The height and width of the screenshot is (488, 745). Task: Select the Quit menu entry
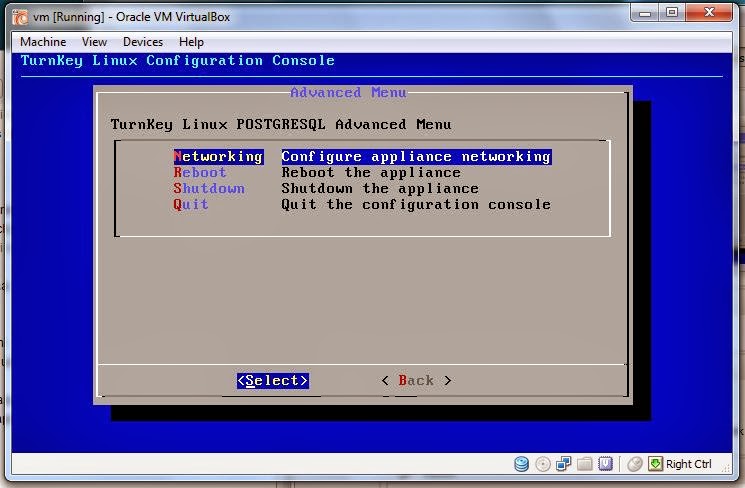191,204
